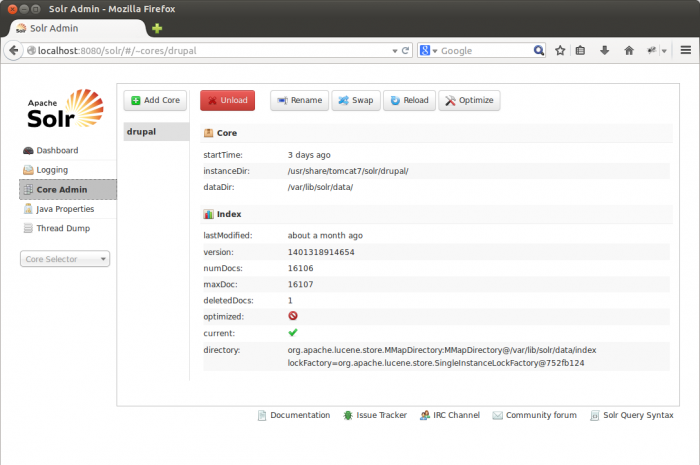Click the dataDir value /var/lib/solr/data/

320,187
